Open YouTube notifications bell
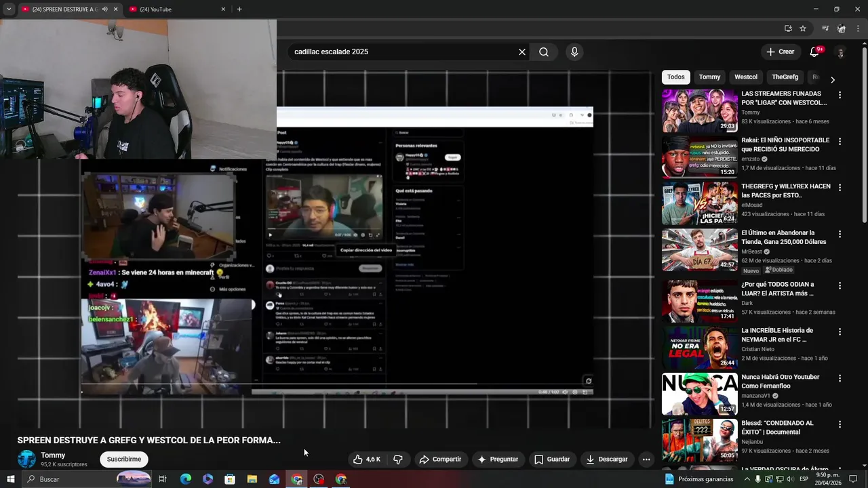868x488 pixels. (815, 52)
